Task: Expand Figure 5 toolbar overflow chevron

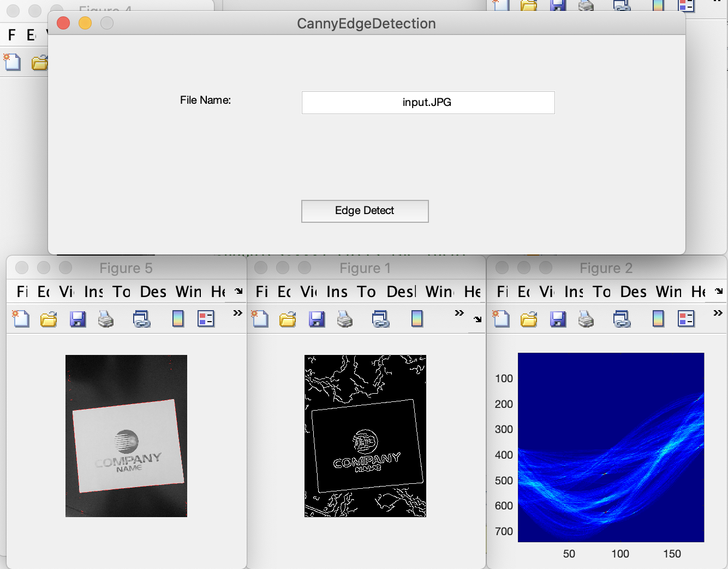Action: tap(237, 313)
